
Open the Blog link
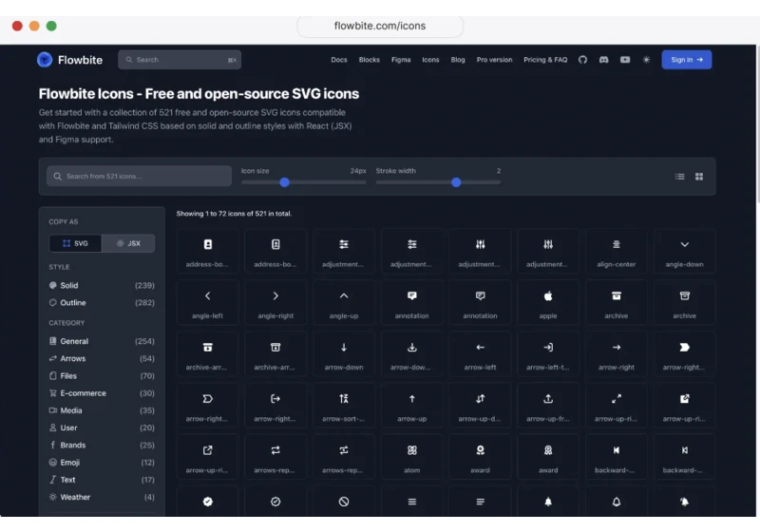click(x=458, y=60)
